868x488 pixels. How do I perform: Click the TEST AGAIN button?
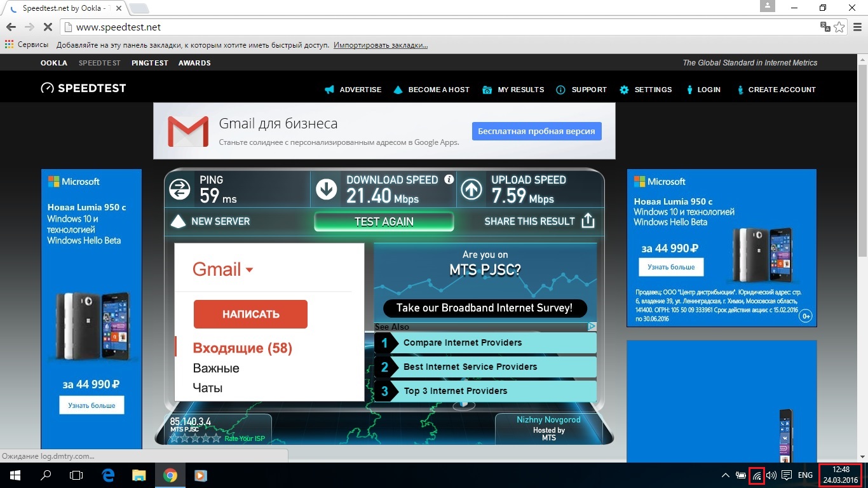(384, 221)
